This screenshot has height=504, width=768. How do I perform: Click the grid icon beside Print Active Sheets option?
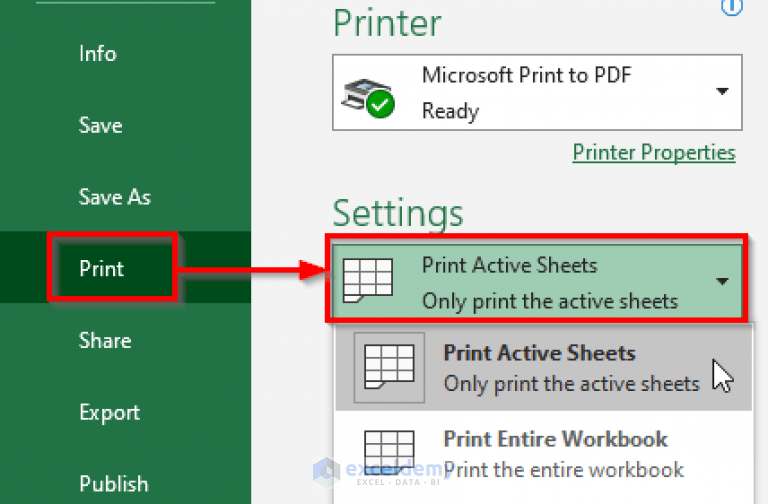coord(389,366)
